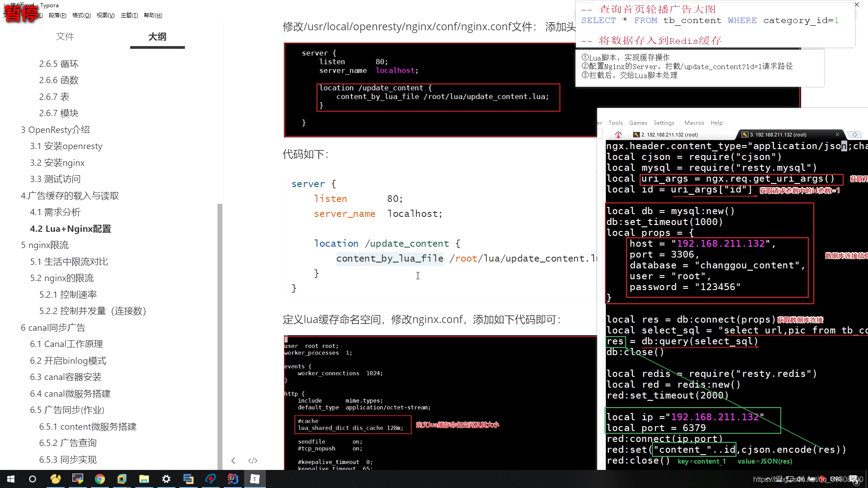Go to section 4.1 需求分析
Viewport: 868px width, 488px height.
coord(55,212)
